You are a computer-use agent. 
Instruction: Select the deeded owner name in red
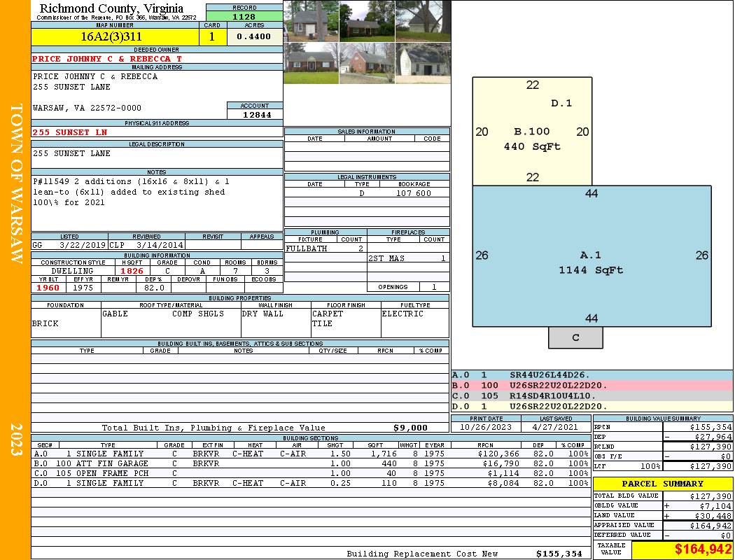(x=107, y=59)
